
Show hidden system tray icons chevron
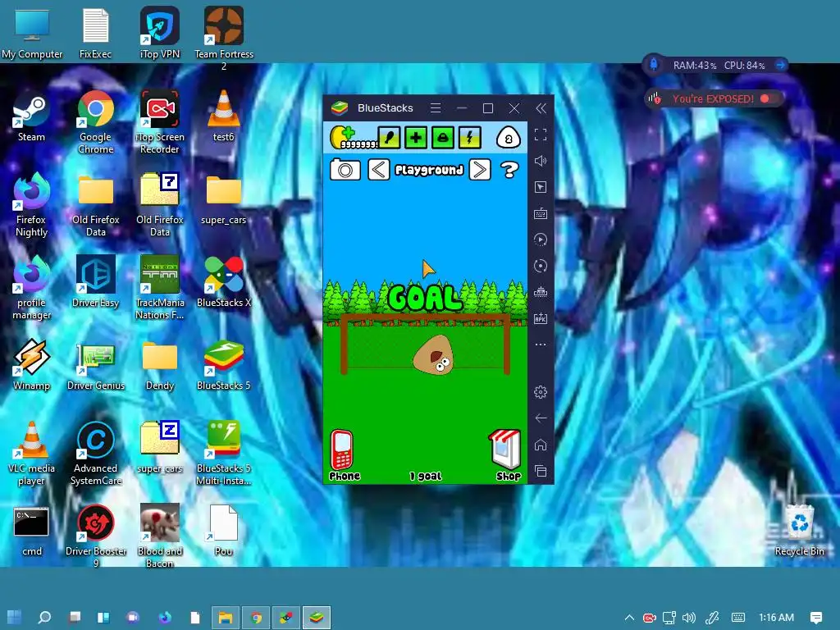click(629, 618)
